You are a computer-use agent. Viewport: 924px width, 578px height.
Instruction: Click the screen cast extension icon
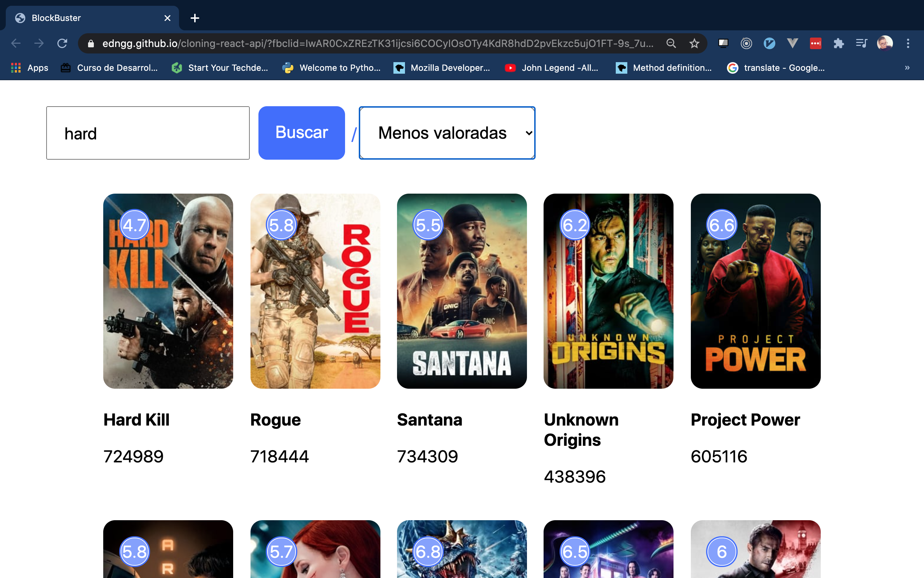[x=723, y=43]
